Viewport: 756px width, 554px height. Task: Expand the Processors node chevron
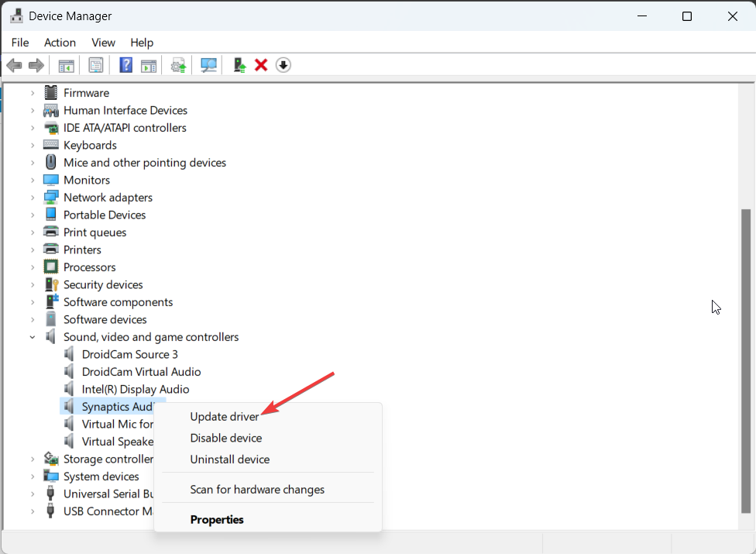[33, 267]
